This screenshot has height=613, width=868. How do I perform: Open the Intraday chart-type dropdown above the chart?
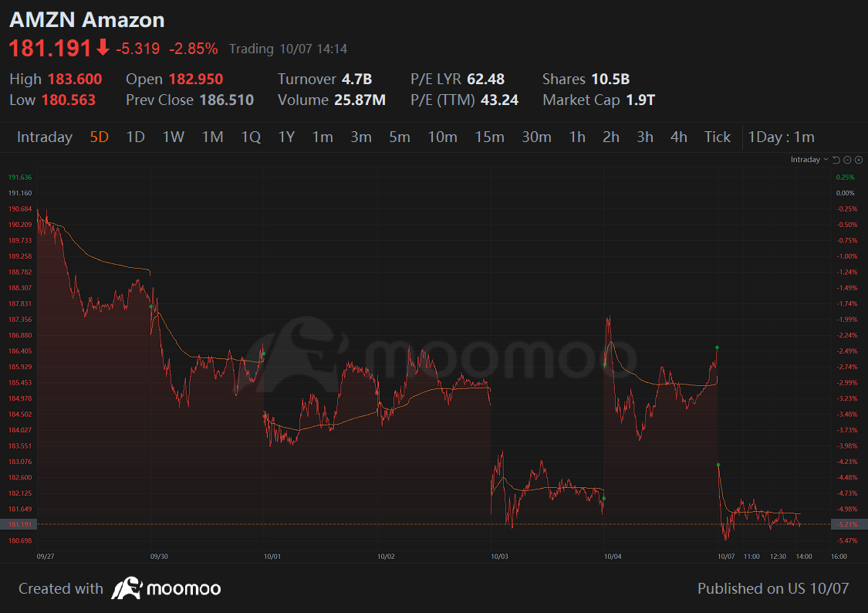(x=809, y=160)
